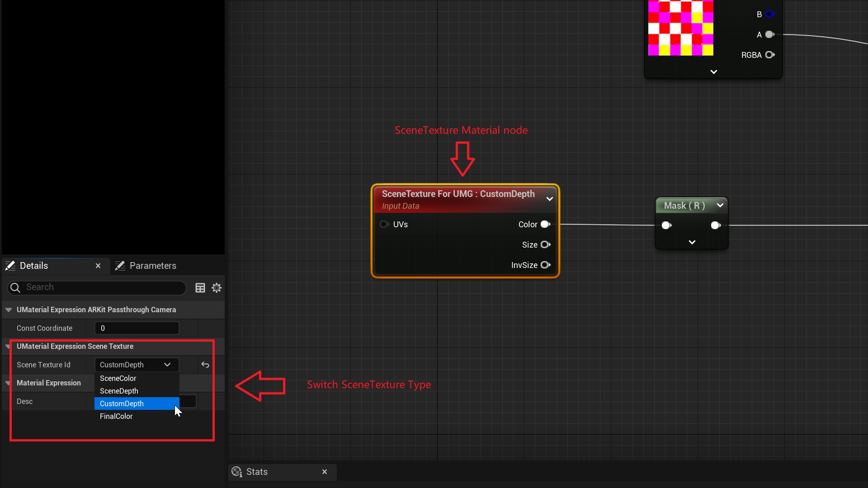Click the display filter grid icon beside search
The image size is (868, 488).
coord(200,288)
